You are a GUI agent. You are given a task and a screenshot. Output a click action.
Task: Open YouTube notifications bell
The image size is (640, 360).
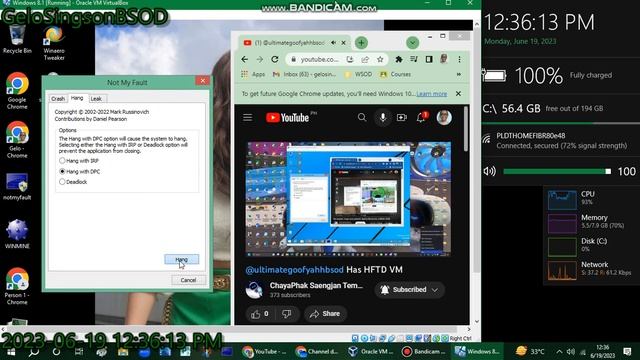pos(421,118)
